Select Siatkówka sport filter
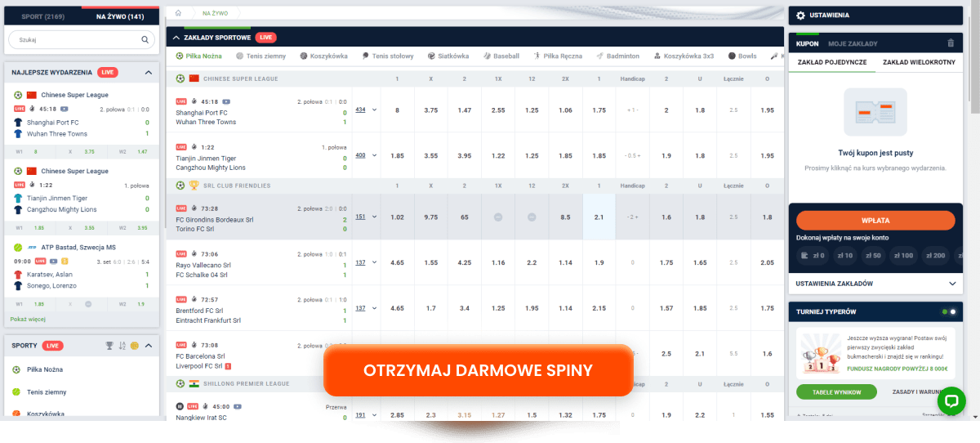 (x=448, y=56)
